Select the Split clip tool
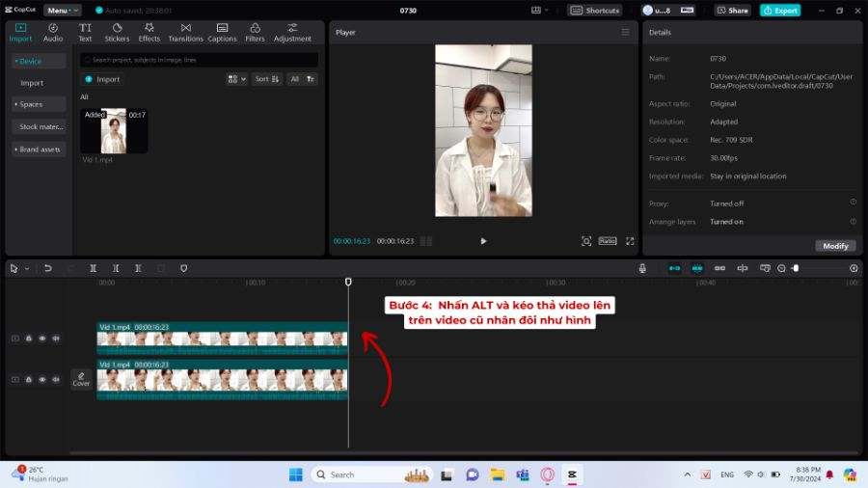 point(93,268)
